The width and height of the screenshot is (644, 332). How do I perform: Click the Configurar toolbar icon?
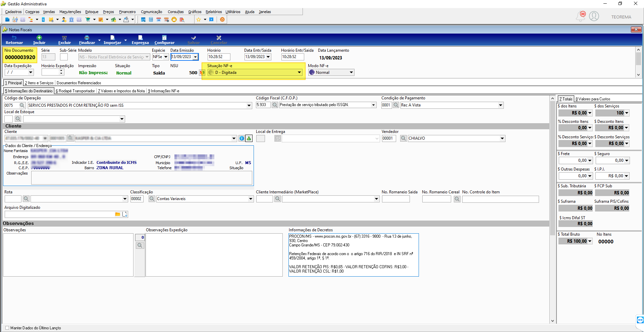164,38
